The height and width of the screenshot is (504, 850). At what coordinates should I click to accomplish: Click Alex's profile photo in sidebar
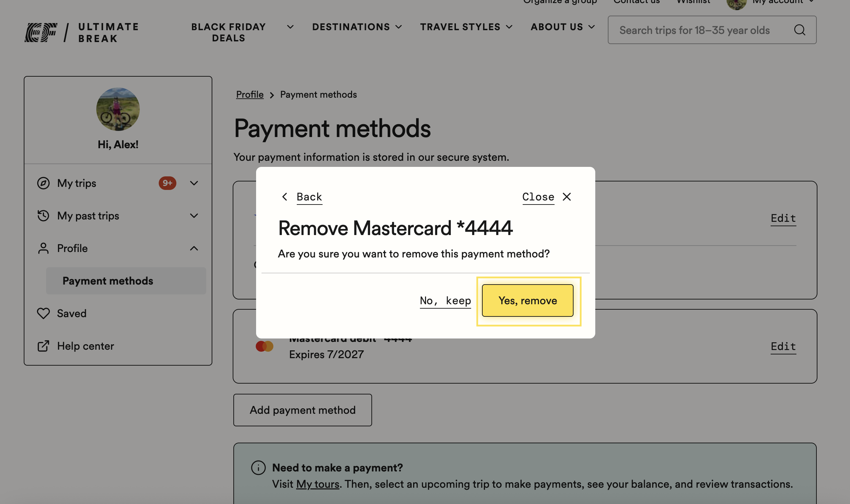pos(118,109)
